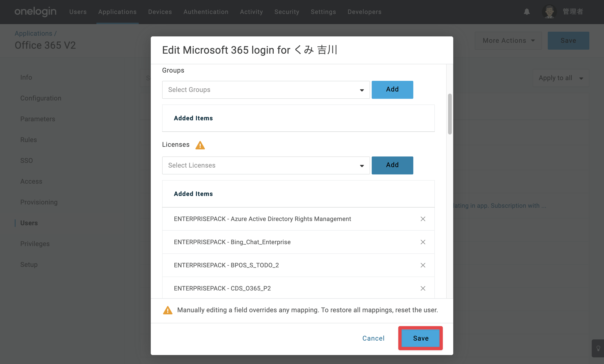Select the Azure Active Directory Rights Management text
Screen dimensions: 604x364
click(291, 219)
